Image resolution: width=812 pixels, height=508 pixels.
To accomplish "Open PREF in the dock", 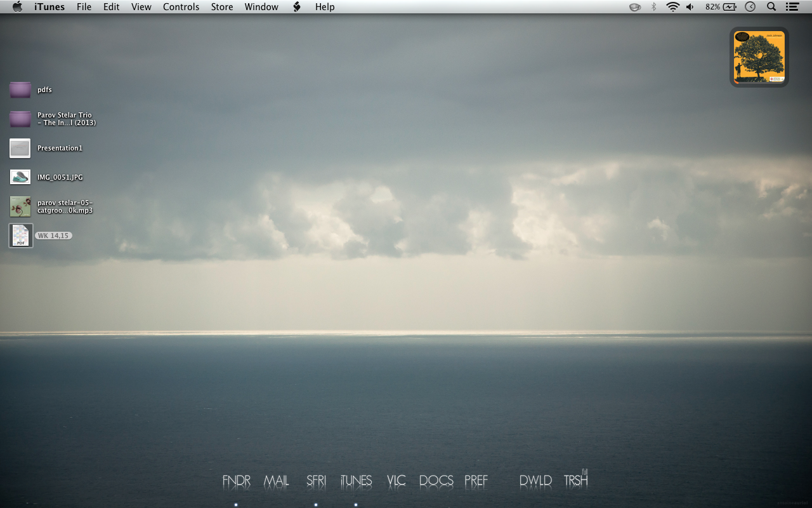I will (x=476, y=481).
